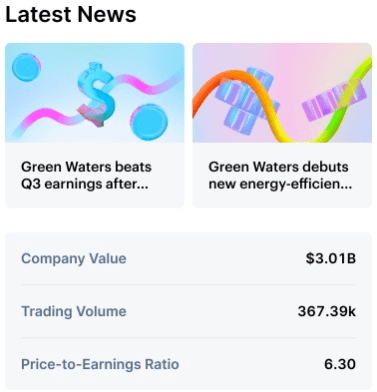
Task: Select the Price-to-Earnings Ratio label
Action: point(100,364)
